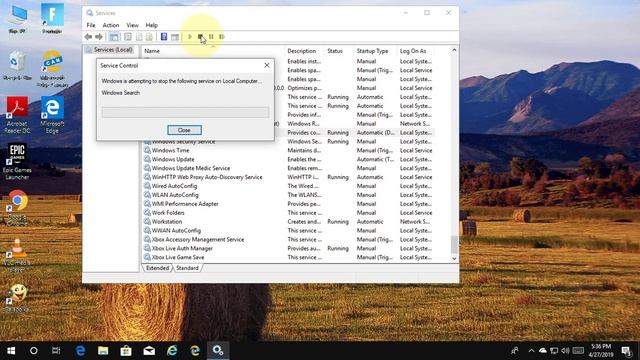Open the Action menu

click(111, 25)
